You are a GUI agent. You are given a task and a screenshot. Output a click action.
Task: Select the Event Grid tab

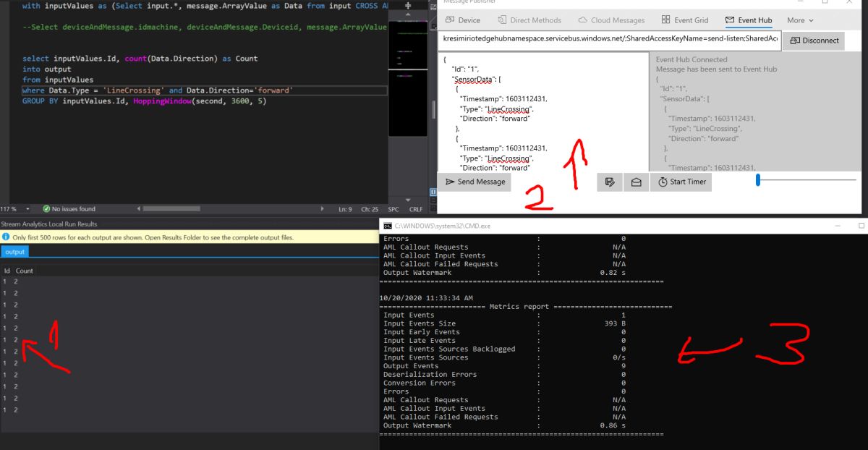click(684, 20)
